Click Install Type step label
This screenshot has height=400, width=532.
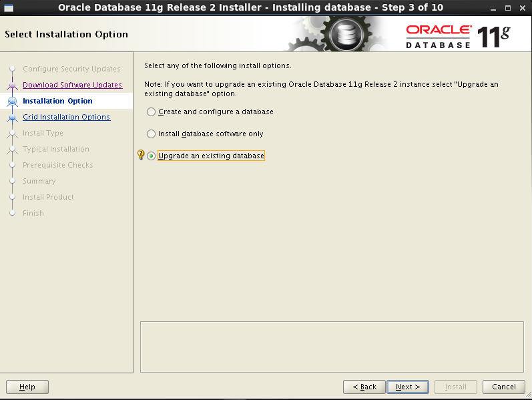click(43, 133)
